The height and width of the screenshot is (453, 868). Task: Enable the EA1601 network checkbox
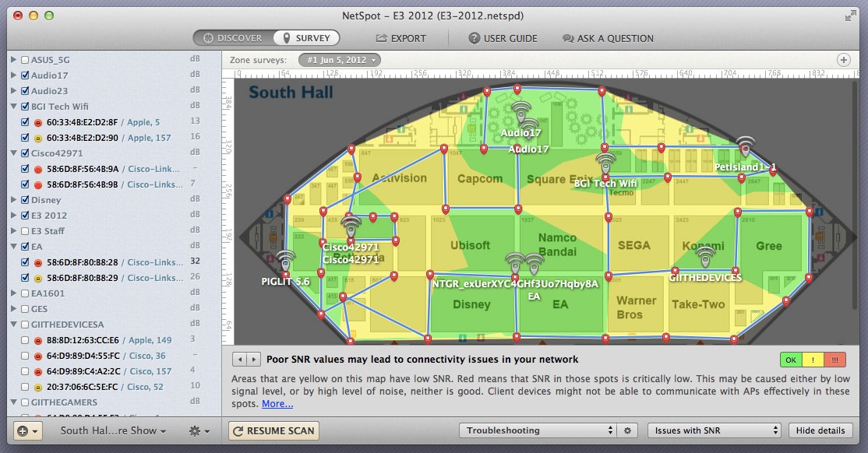(x=24, y=293)
